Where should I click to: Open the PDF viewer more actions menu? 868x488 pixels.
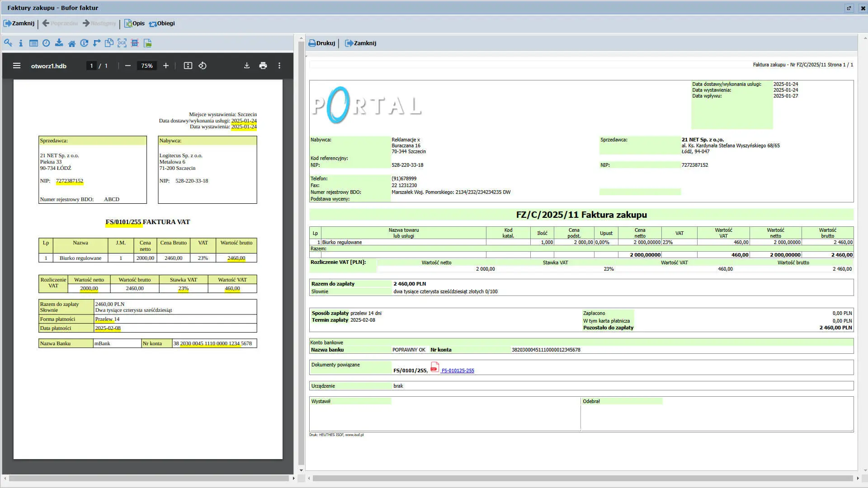[x=279, y=66]
